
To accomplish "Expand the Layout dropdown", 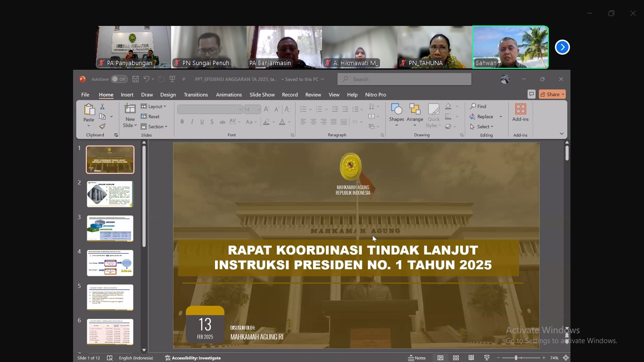I will pyautogui.click(x=154, y=107).
